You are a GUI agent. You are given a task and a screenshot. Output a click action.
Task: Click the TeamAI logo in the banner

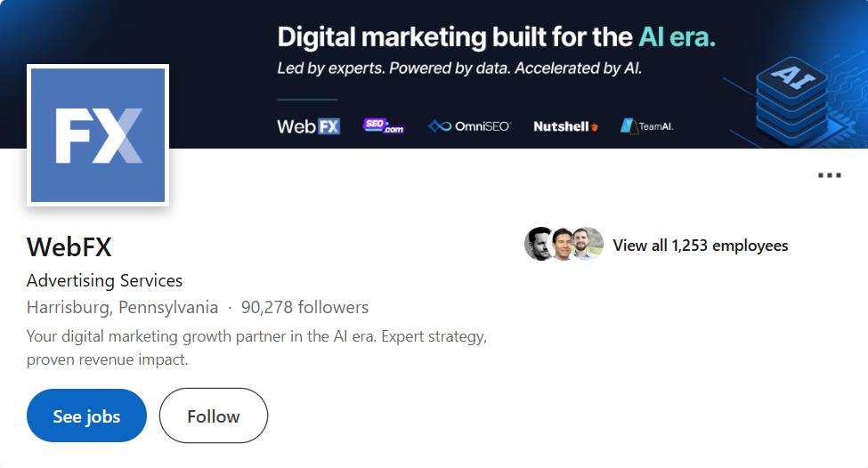pos(646,126)
